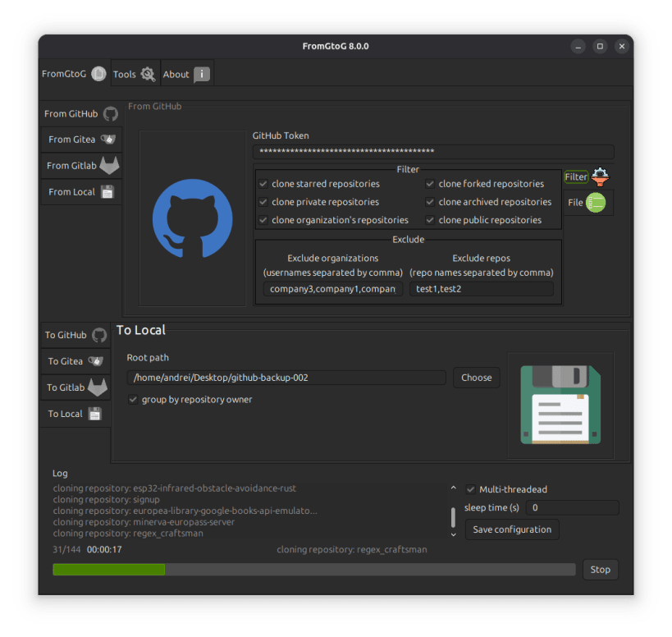This screenshot has width=672, height=637.
Task: Click the GitHub octocat icon beside From GitHub
Action: tap(111, 113)
